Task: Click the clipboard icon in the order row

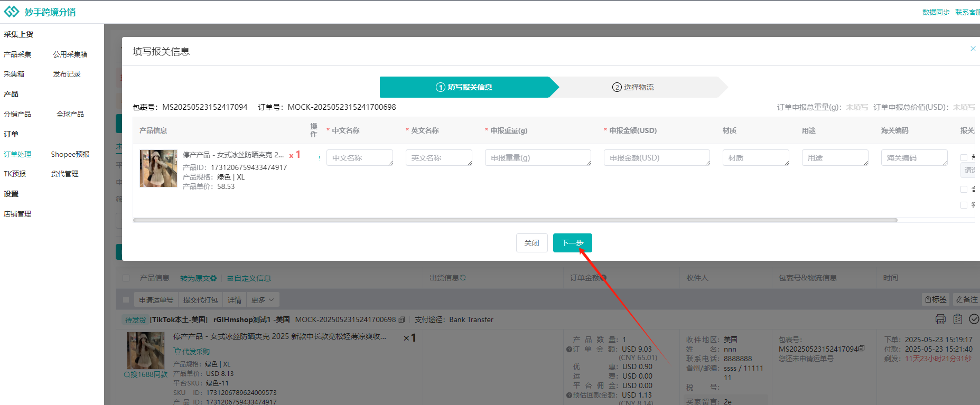Action: click(x=958, y=319)
